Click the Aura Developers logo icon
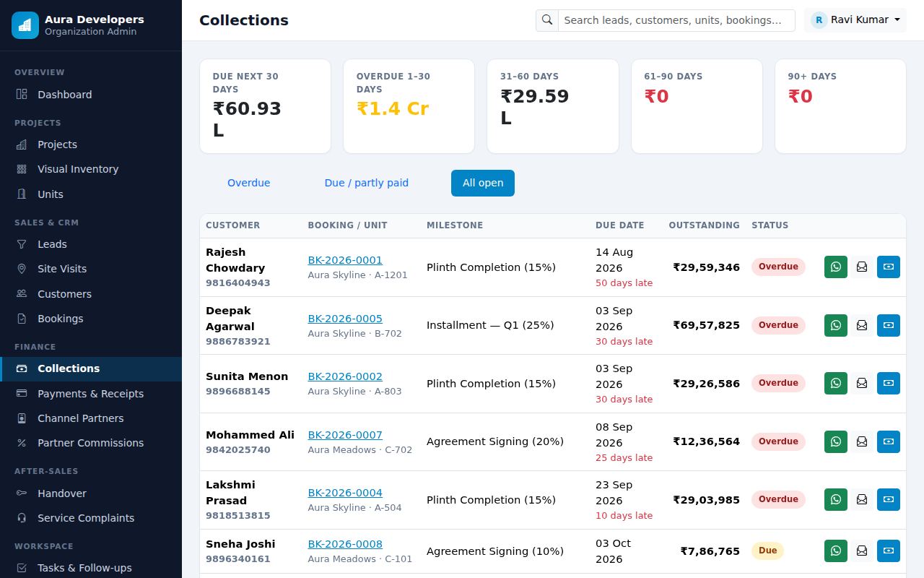Viewport: 924px width, 578px height. pyautogui.click(x=25, y=25)
